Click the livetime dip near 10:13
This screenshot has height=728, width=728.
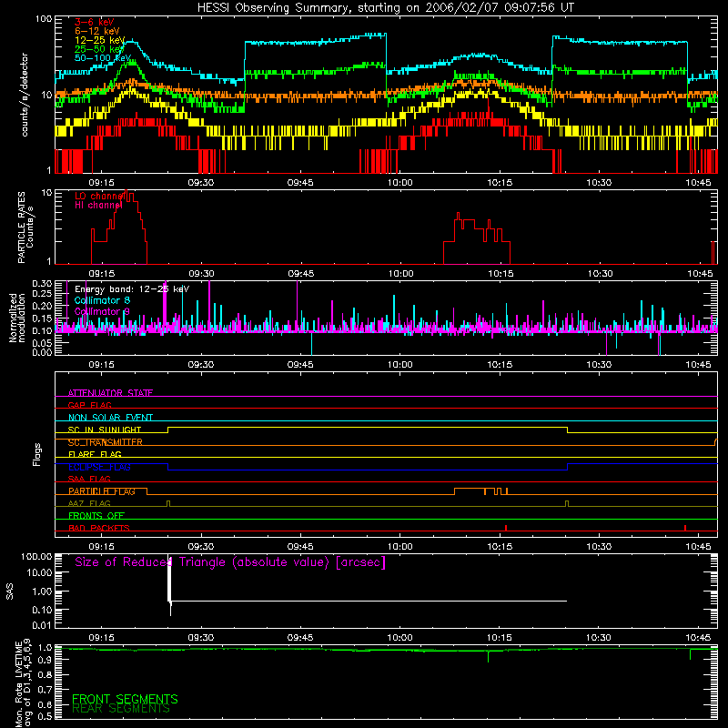[x=488, y=656]
